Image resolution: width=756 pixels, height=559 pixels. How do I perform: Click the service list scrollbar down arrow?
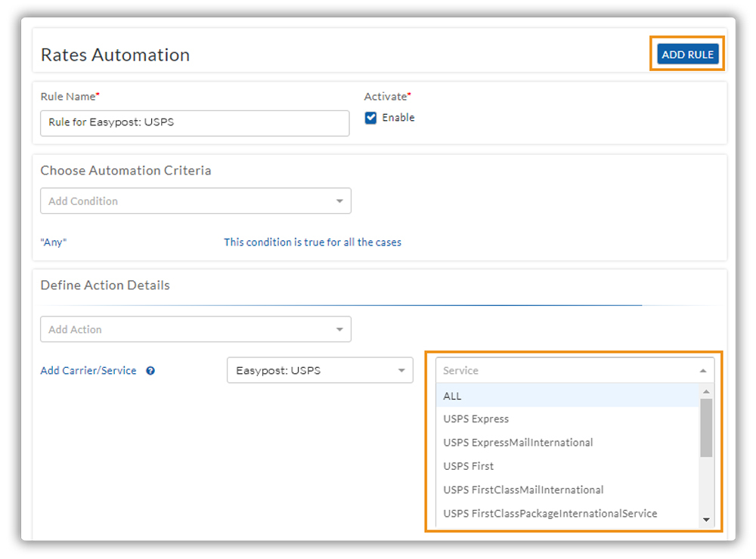[x=706, y=520]
